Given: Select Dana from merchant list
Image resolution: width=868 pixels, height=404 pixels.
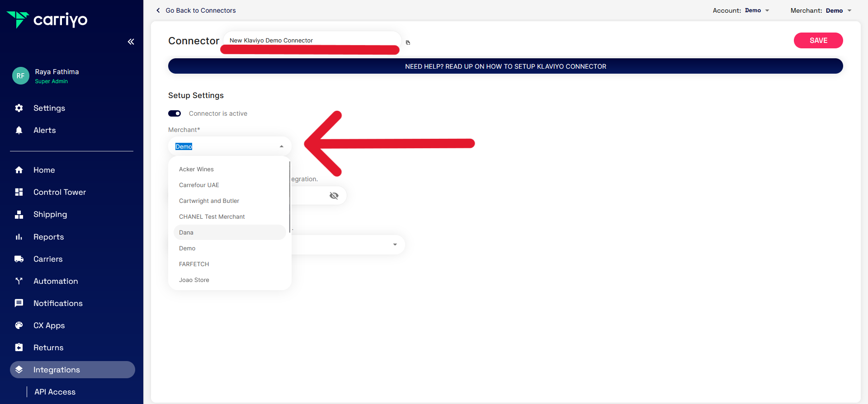Looking at the screenshot, I should (x=230, y=232).
